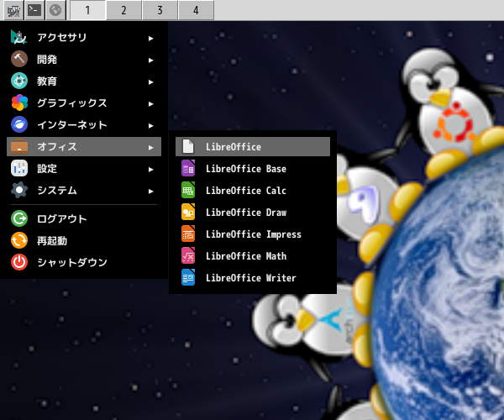Open the 設定 menu entry
This screenshot has width=504, height=420.
pyautogui.click(x=84, y=168)
